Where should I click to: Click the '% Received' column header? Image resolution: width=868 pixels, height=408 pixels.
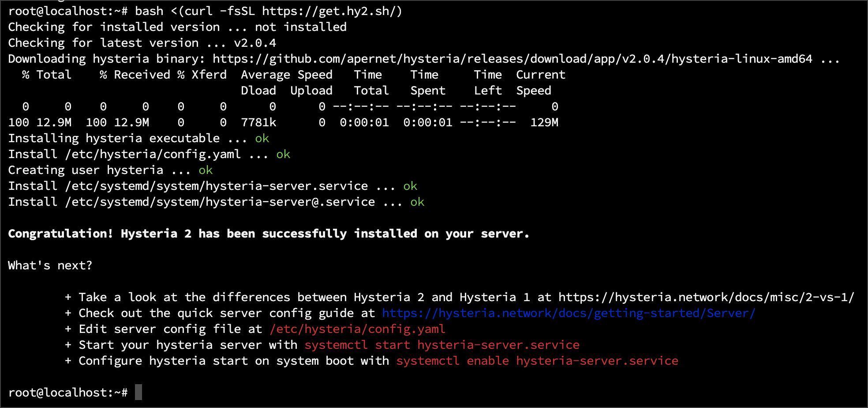(x=135, y=75)
